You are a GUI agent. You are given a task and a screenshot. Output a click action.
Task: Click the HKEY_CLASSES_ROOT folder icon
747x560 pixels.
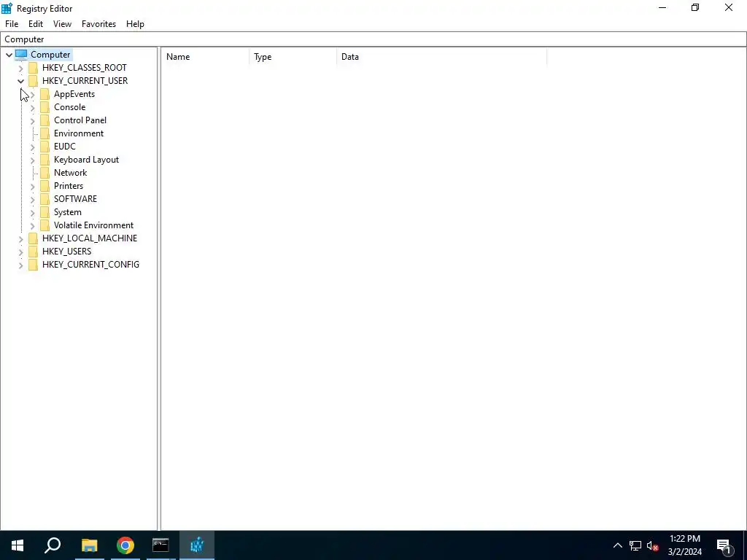(33, 68)
